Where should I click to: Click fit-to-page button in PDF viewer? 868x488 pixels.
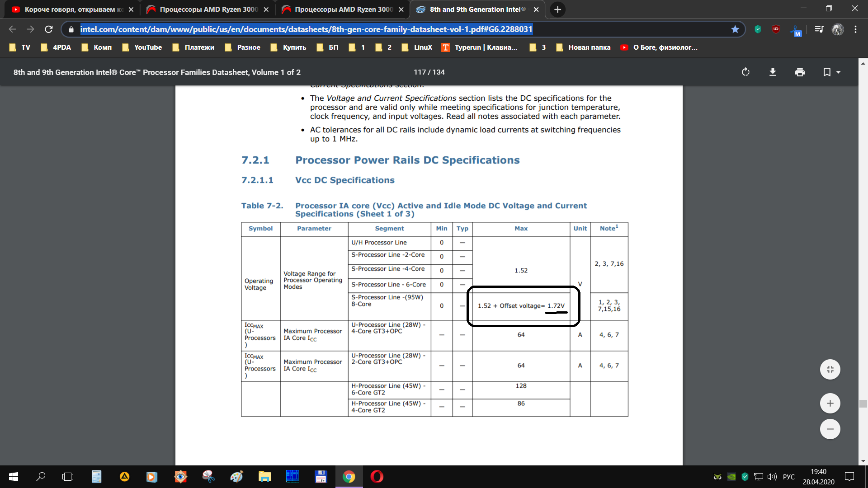coord(830,370)
